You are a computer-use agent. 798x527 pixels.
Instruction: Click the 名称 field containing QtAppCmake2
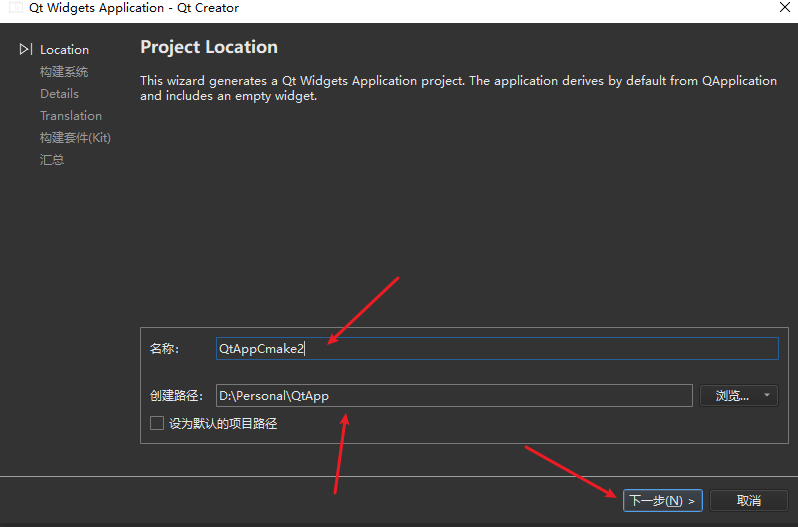[496, 348]
